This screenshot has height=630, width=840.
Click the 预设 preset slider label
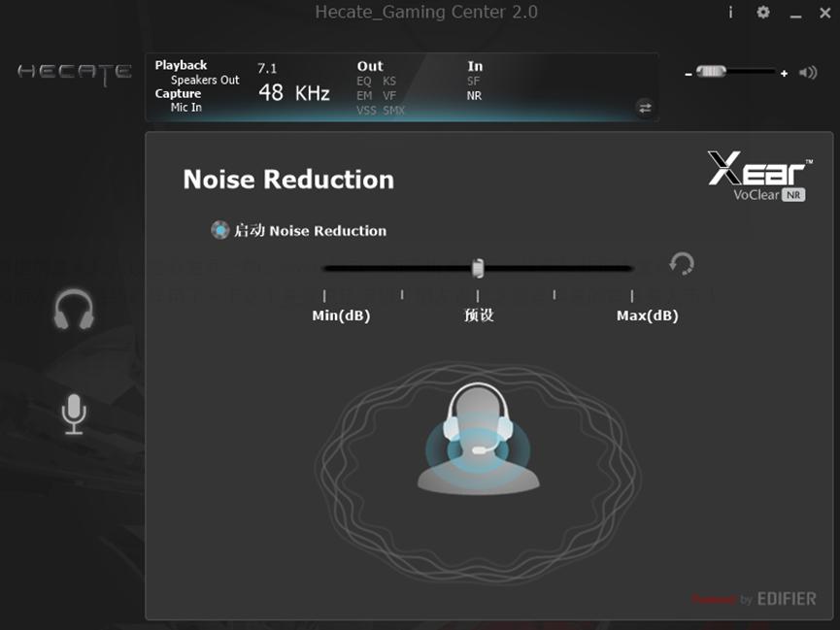(479, 315)
